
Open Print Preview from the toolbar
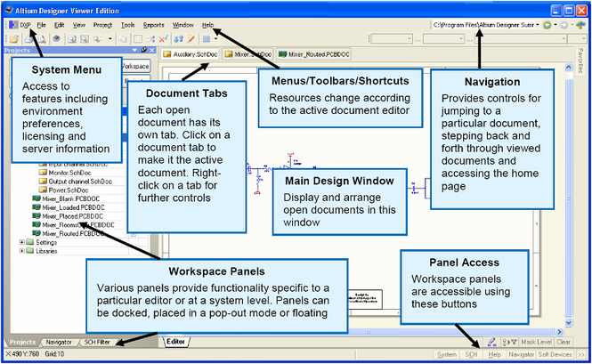tap(41, 38)
